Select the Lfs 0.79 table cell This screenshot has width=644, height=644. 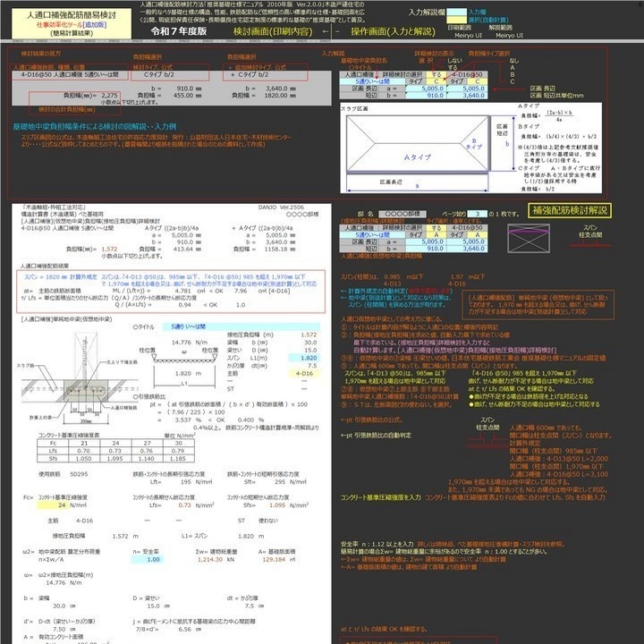pyautogui.click(x=179, y=451)
